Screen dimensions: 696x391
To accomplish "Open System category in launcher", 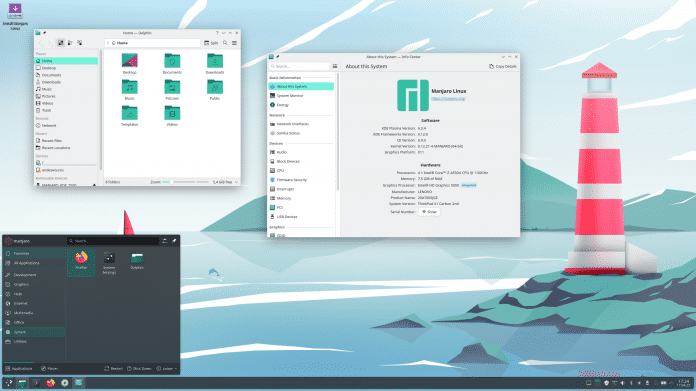I will pyautogui.click(x=34, y=332).
